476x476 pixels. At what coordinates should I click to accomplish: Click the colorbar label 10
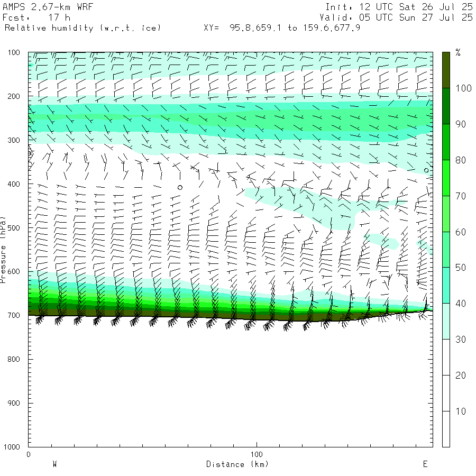click(461, 411)
